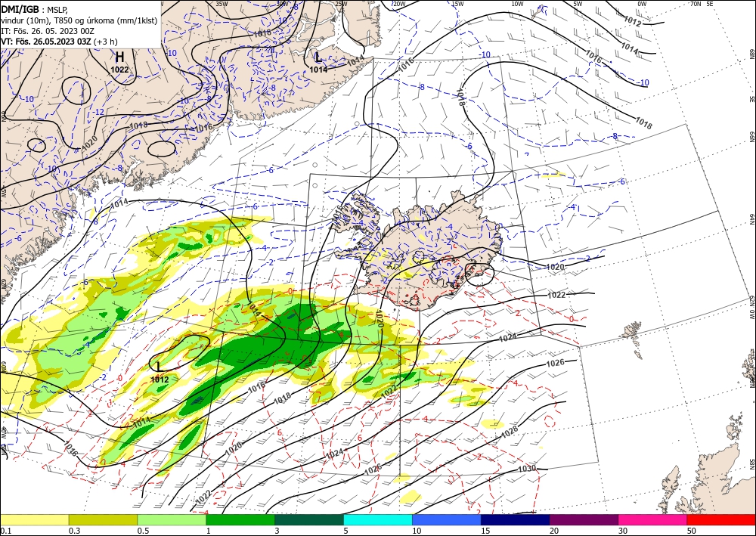
Task: Click the 70N latitude label
Action: 696,3
